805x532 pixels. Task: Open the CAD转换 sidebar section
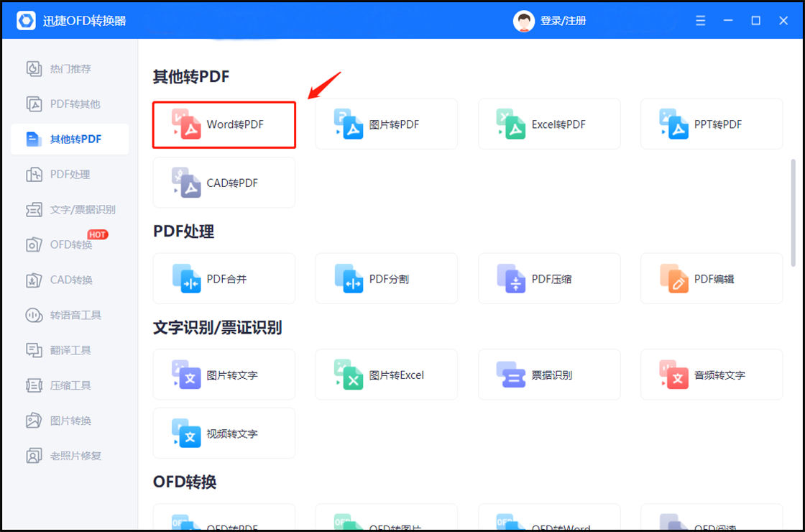coord(70,280)
